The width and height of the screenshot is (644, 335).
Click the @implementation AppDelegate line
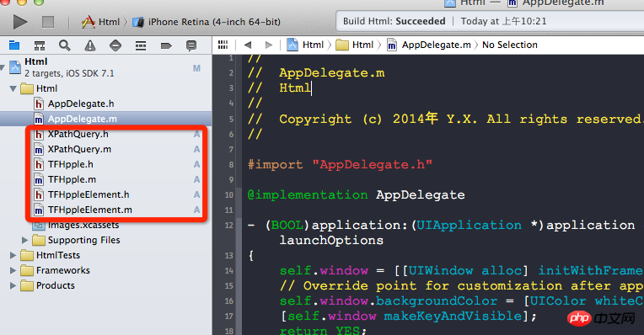coord(356,194)
